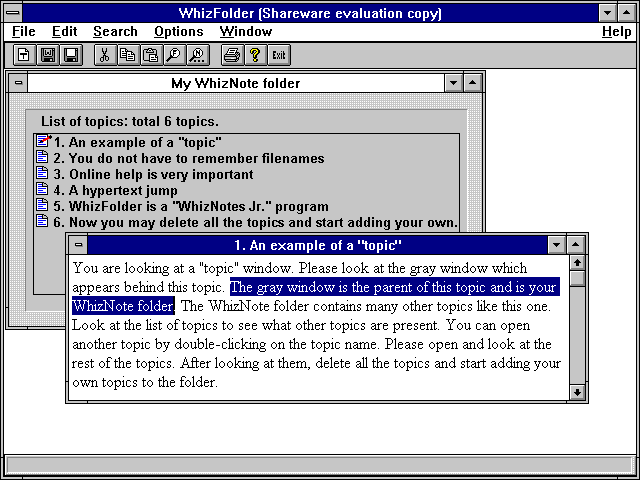
Task: Click the Paste clipboard icon
Action: 150,55
